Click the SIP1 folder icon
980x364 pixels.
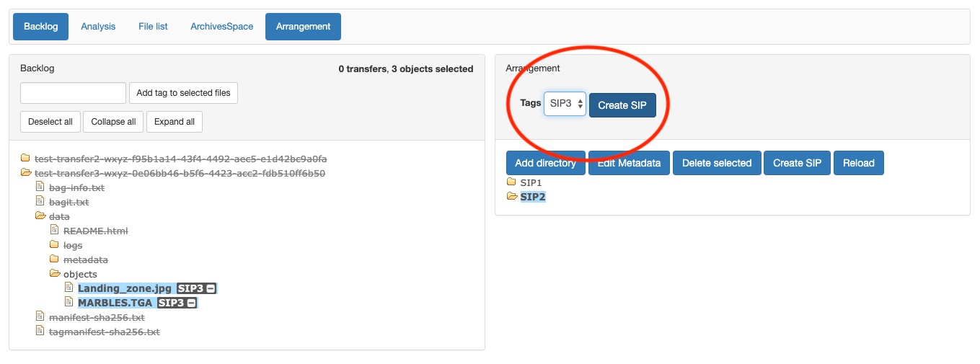point(512,182)
